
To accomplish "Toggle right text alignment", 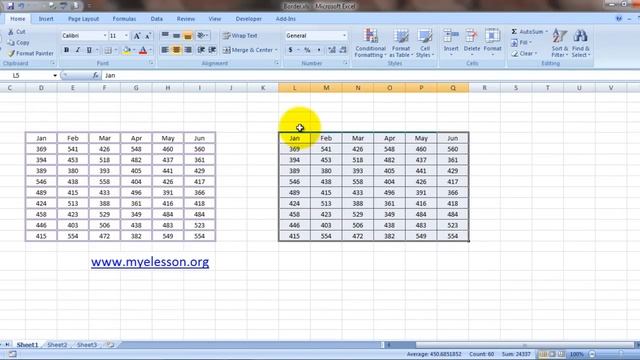I will pos(188,50).
